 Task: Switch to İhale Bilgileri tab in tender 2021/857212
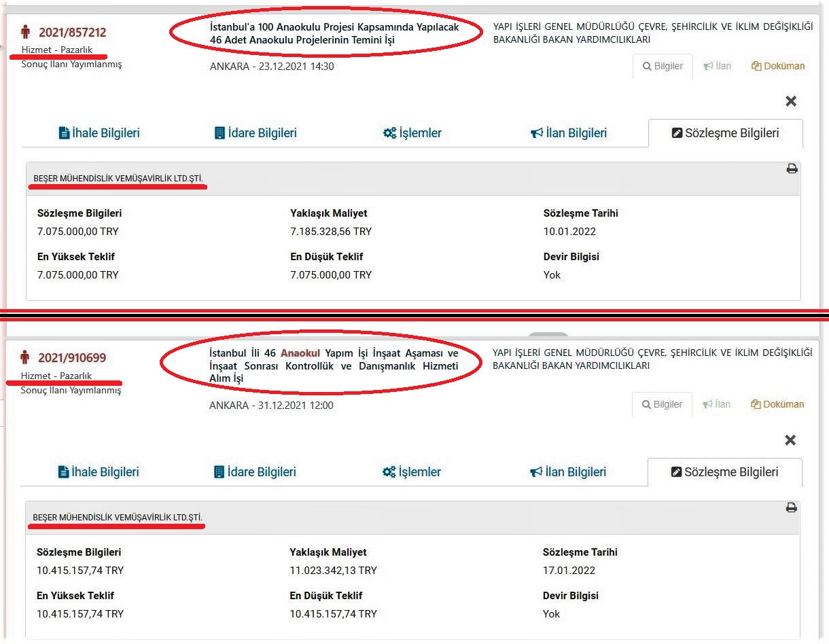coord(99,133)
